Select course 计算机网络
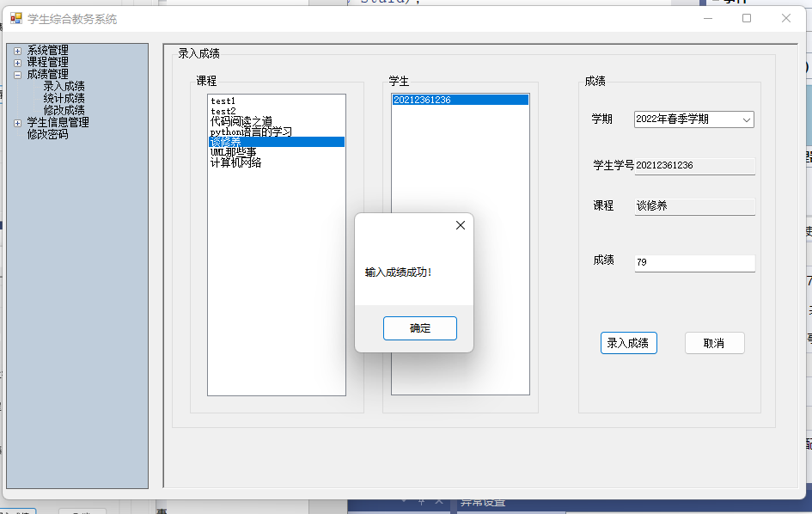This screenshot has width=812, height=514. pyautogui.click(x=277, y=162)
